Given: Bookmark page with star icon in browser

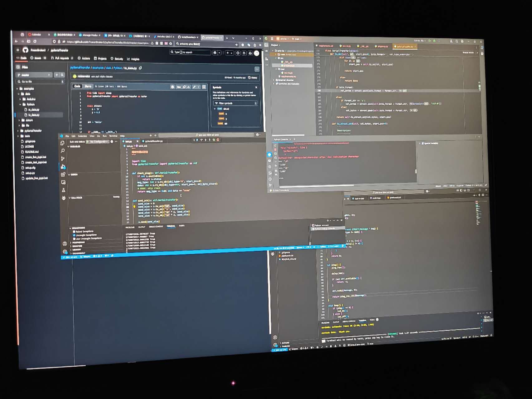Looking at the screenshot, I should tap(171, 43).
